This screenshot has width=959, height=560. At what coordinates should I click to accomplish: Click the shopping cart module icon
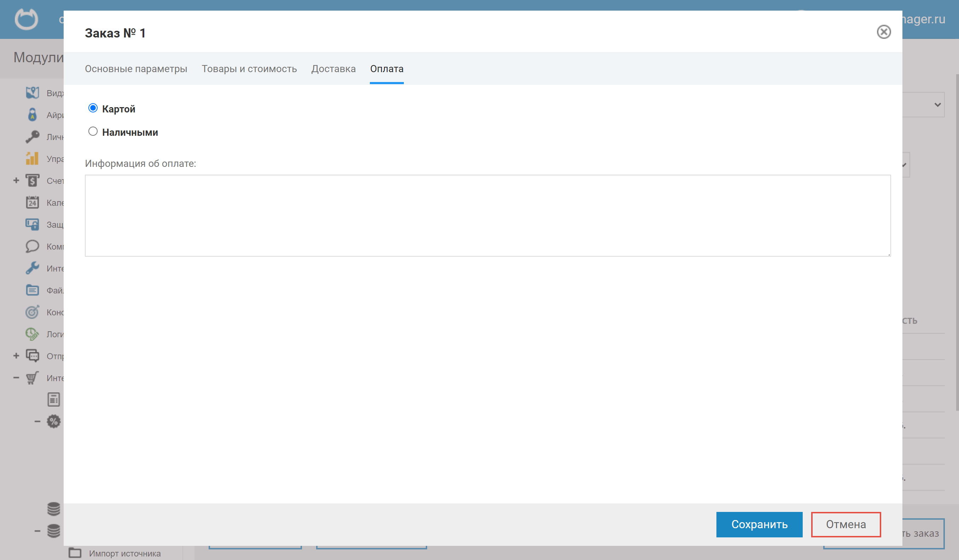click(32, 378)
